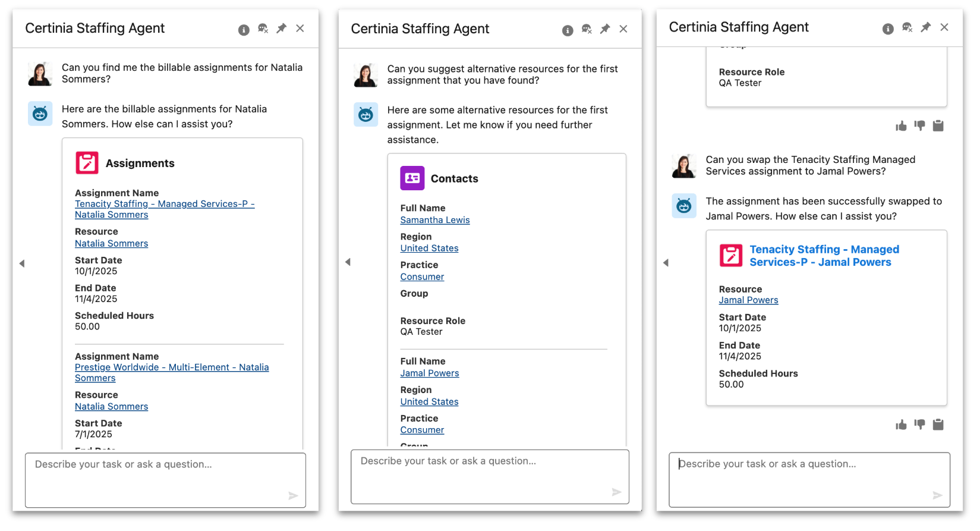Collapse the billable assignments panel using the side arrow
The height and width of the screenshot is (531, 980).
(x=22, y=263)
